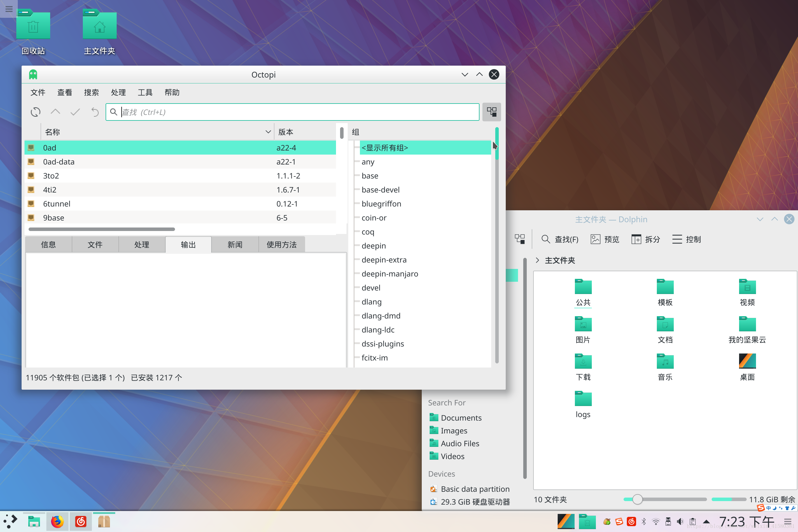Toggle the package groups panel icon

491,112
